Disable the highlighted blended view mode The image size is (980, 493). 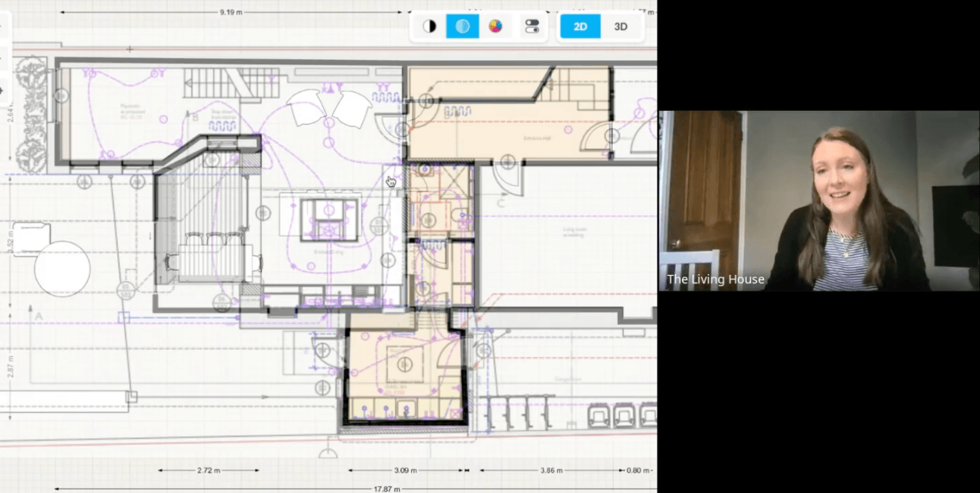462,26
